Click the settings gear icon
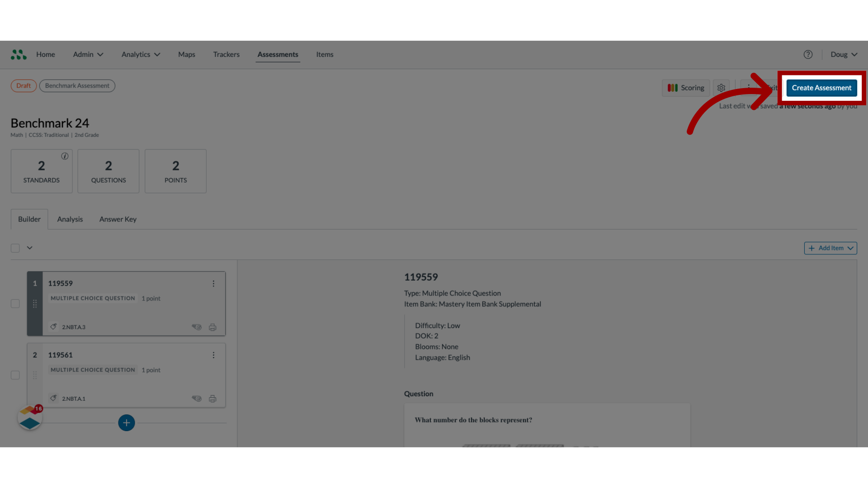This screenshot has height=488, width=868. pyautogui.click(x=722, y=88)
